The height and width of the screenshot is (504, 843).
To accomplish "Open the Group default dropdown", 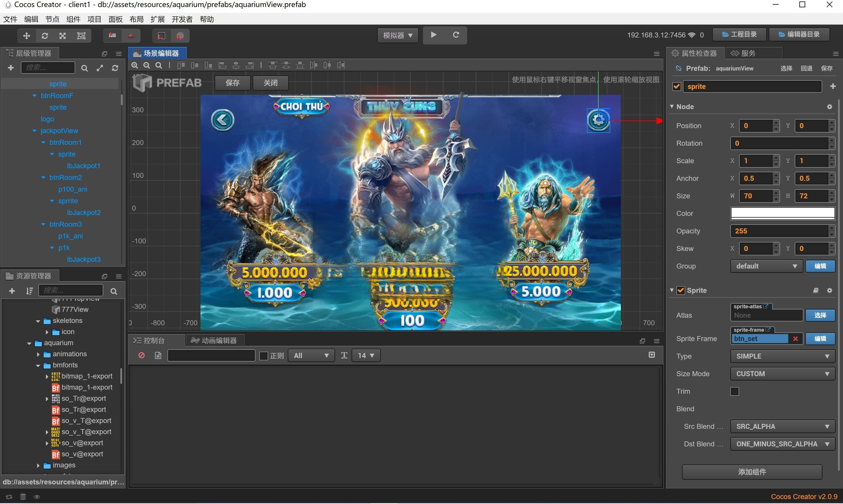I will tap(767, 266).
